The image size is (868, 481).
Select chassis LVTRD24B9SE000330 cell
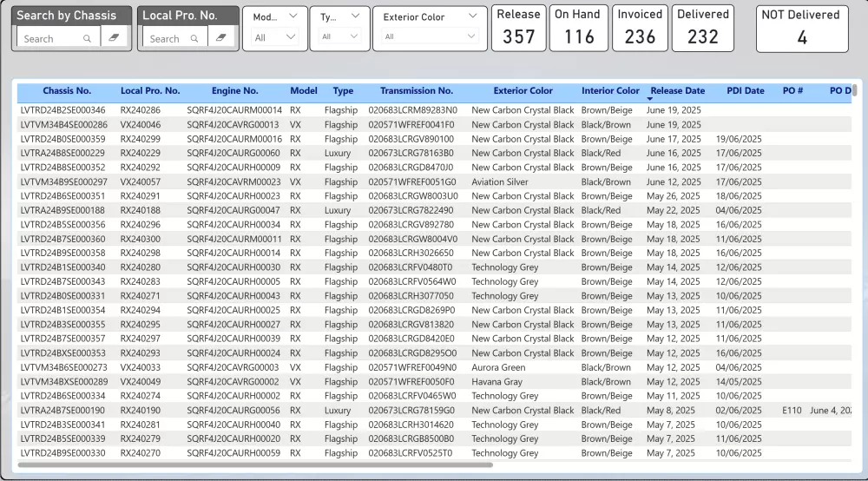pos(62,453)
